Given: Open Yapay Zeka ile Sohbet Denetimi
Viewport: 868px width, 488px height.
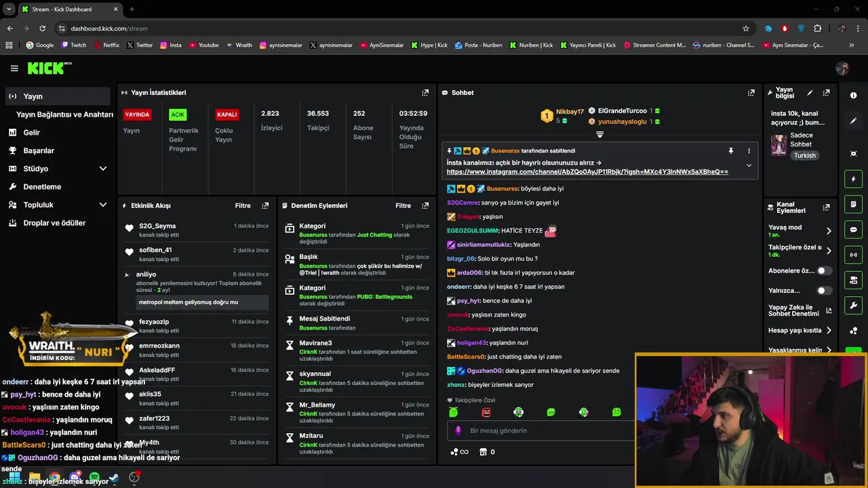Looking at the screenshot, I should [800, 310].
